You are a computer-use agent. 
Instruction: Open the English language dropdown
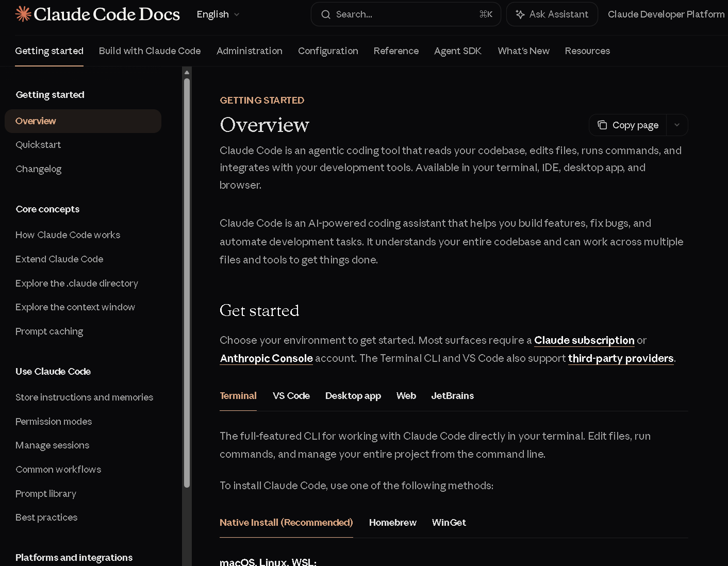click(x=218, y=14)
